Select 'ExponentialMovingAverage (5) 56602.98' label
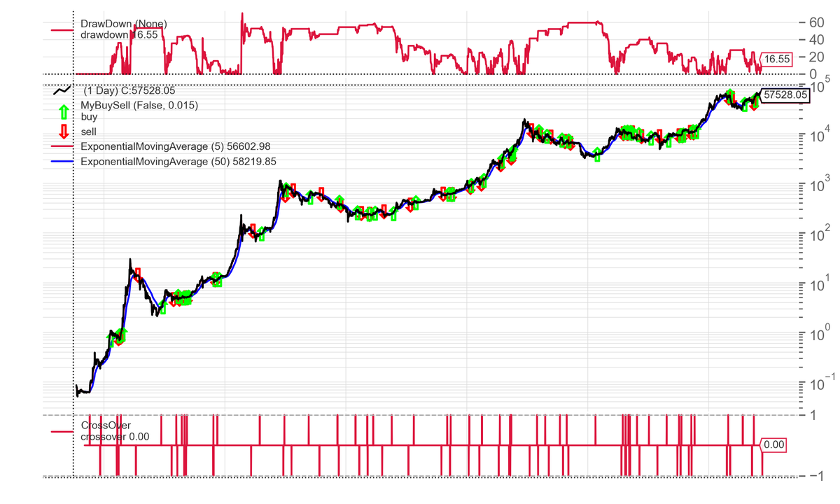Image resolution: width=840 pixels, height=504 pixels. [176, 147]
